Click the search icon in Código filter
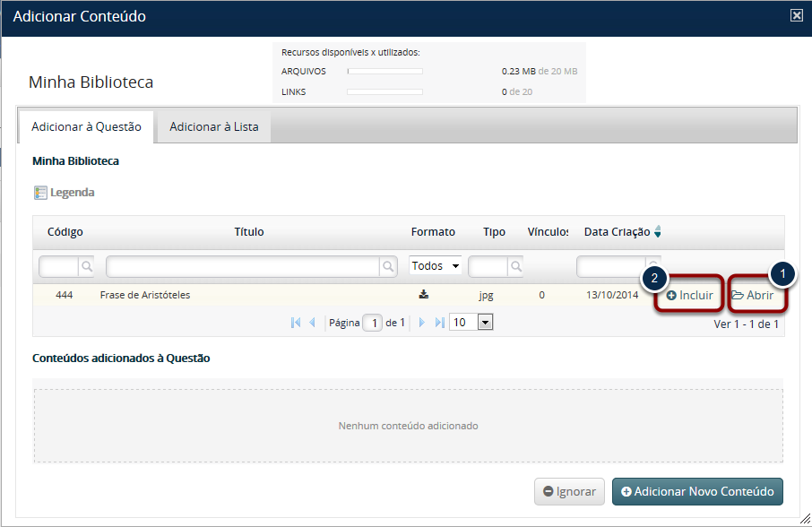The height and width of the screenshot is (527, 812). (86, 266)
